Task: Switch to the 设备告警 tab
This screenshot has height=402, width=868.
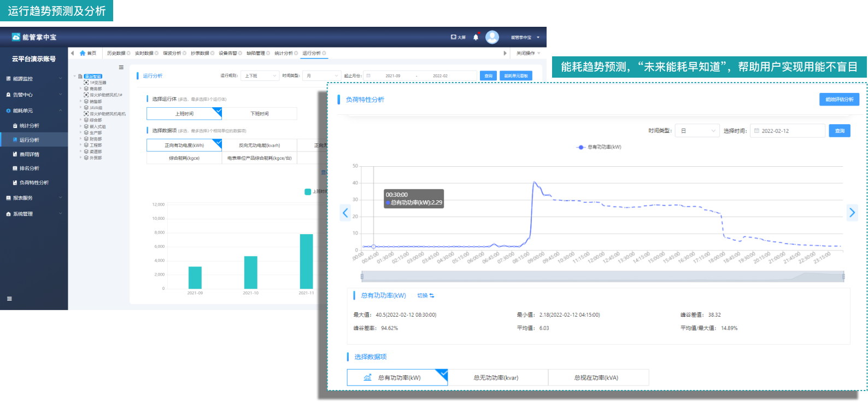Action: 227,53
